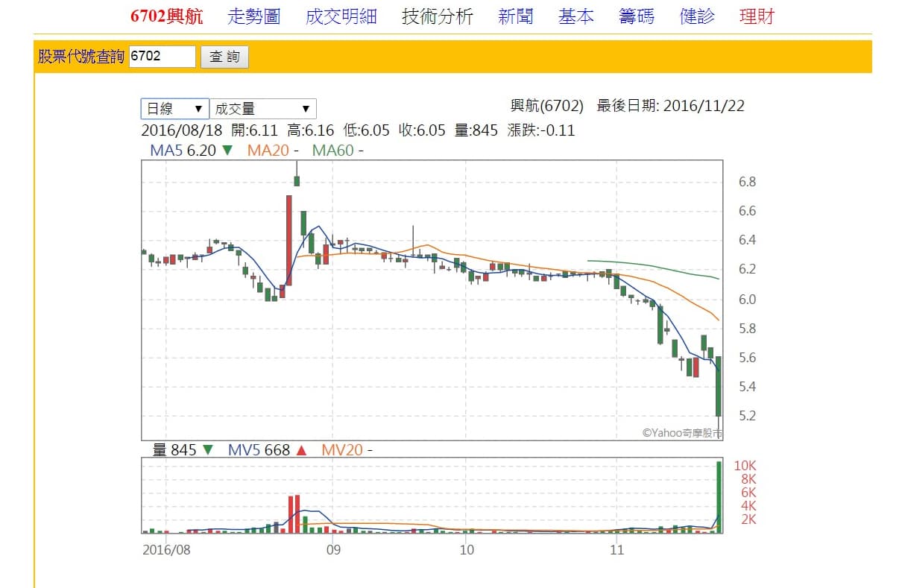This screenshot has height=588, width=899.
Task: Open the 健診 tab
Action: (x=698, y=16)
